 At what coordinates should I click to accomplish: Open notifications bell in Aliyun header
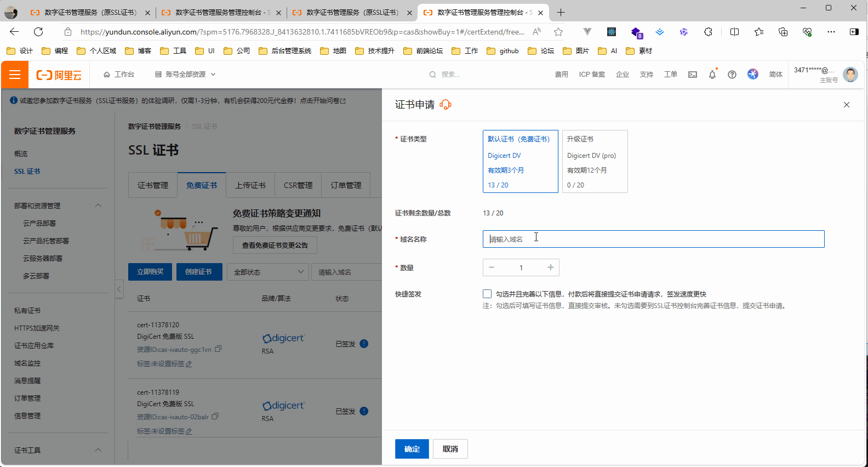coord(712,75)
